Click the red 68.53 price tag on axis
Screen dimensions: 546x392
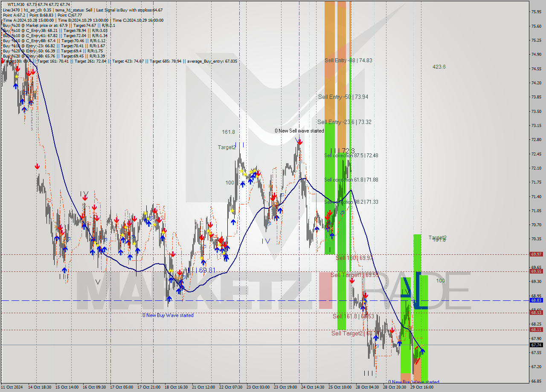[x=536, y=313]
